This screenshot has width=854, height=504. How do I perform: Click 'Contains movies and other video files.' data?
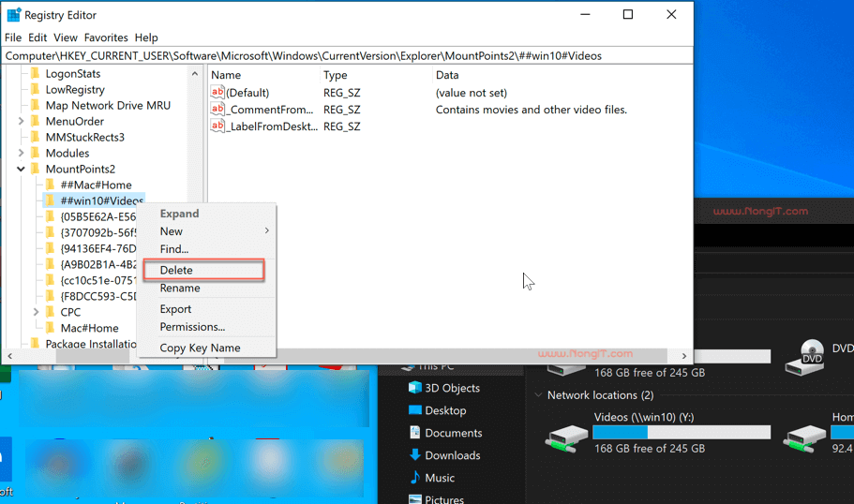531,110
